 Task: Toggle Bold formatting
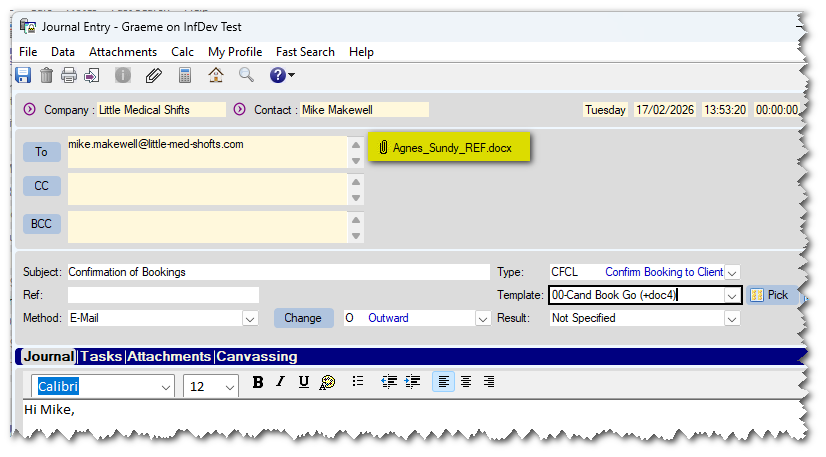(x=258, y=382)
